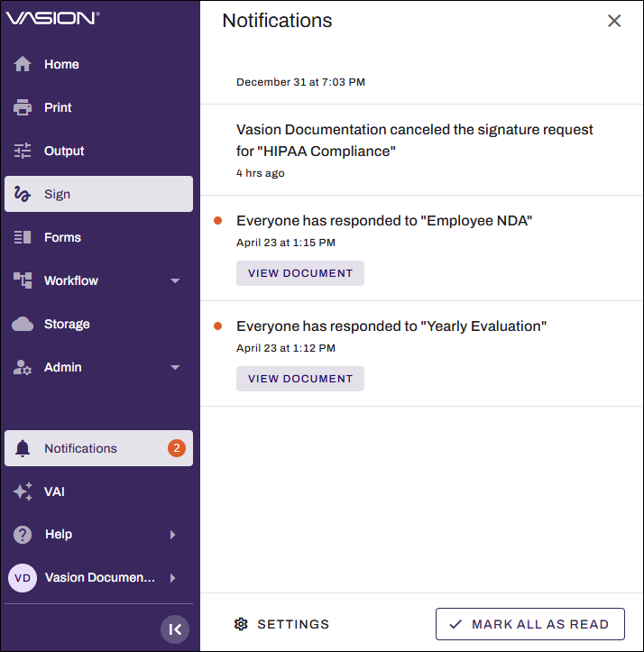Expand the Workflow menu arrow

point(175,280)
